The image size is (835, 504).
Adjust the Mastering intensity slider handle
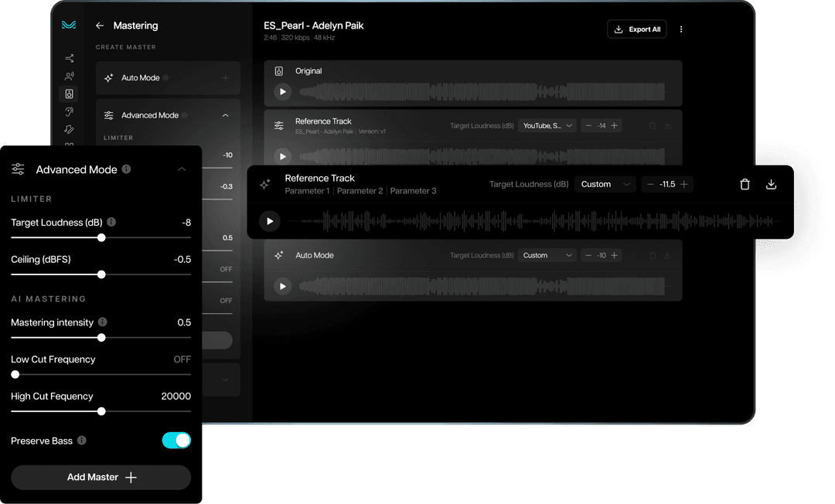pos(101,338)
